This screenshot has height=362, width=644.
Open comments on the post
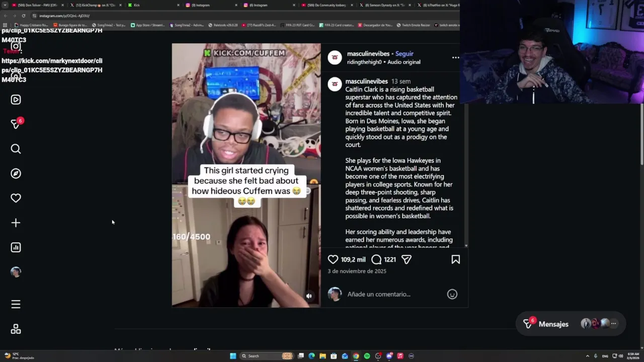[x=376, y=259]
